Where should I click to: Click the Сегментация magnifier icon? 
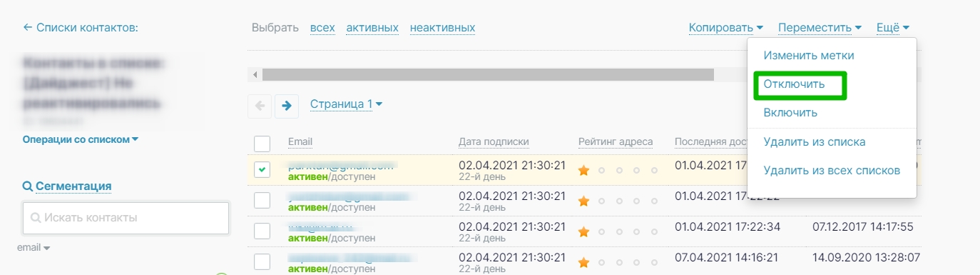[28, 186]
